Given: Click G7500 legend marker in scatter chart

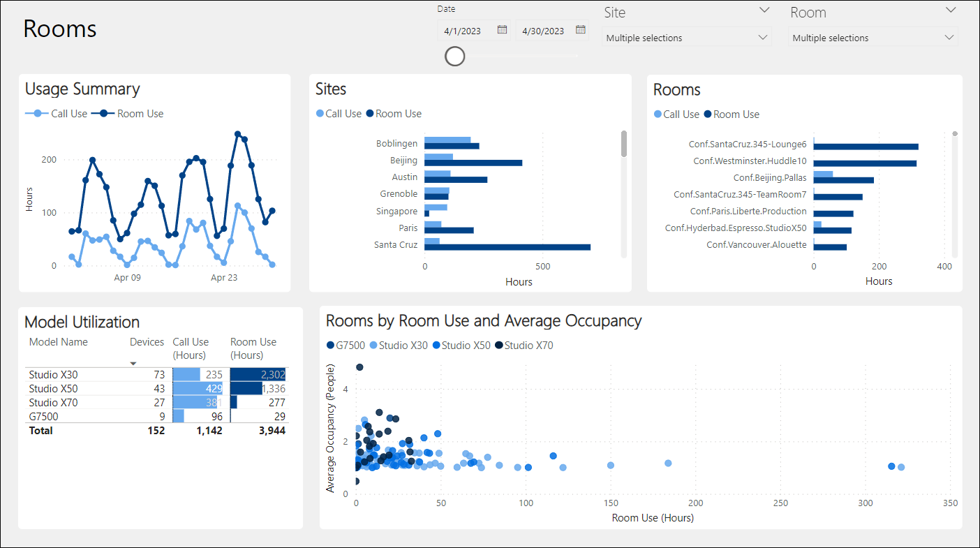Looking at the screenshot, I should 330,345.
